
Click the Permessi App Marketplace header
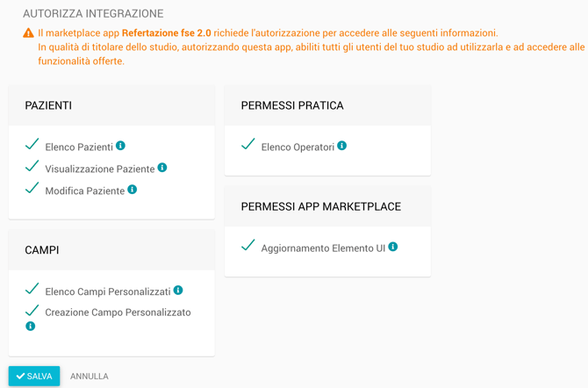point(320,207)
